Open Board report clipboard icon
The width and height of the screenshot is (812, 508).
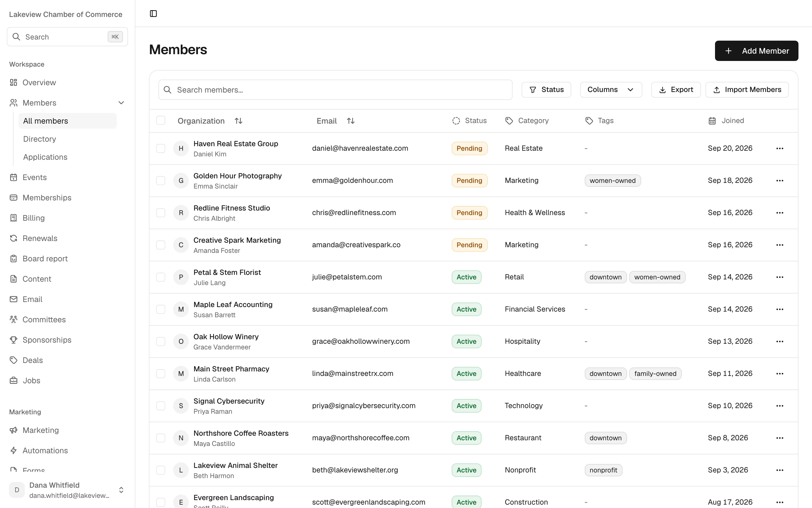click(14, 259)
